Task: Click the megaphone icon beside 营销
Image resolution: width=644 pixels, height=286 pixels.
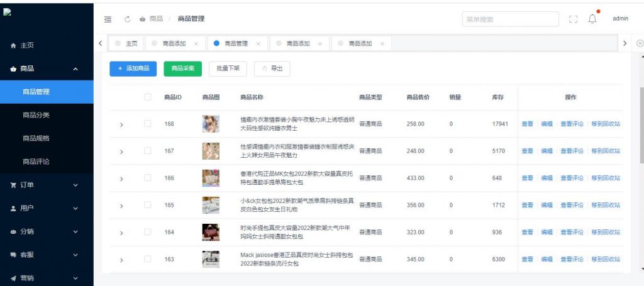Action: point(13,278)
